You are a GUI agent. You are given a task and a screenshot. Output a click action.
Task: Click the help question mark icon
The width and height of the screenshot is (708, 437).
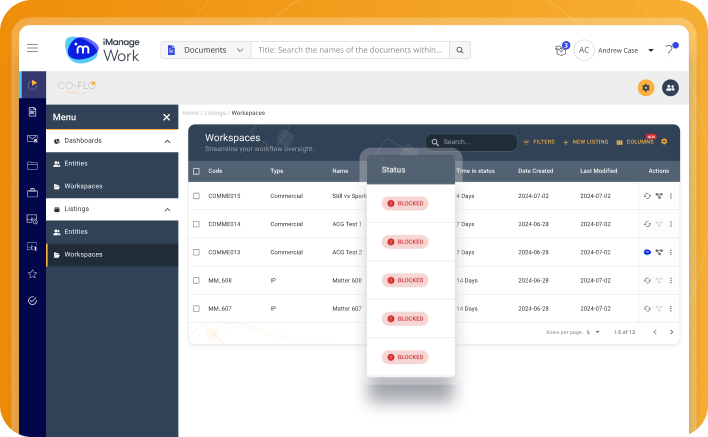coord(671,50)
